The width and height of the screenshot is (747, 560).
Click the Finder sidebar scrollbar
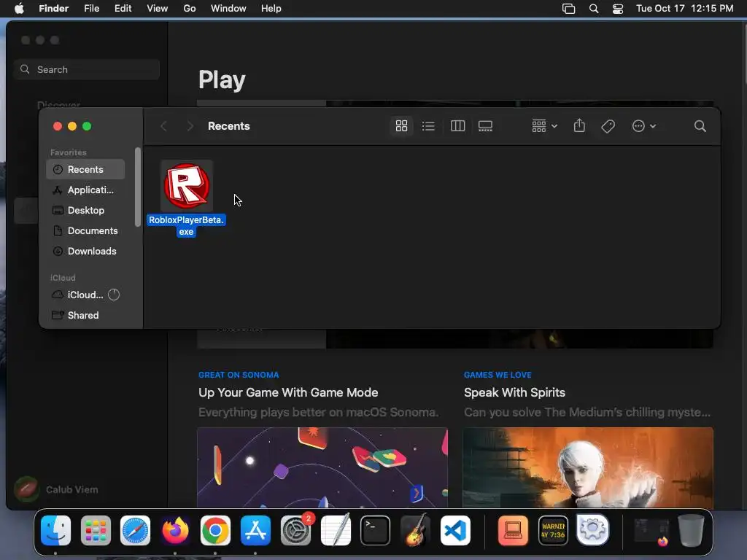138,187
